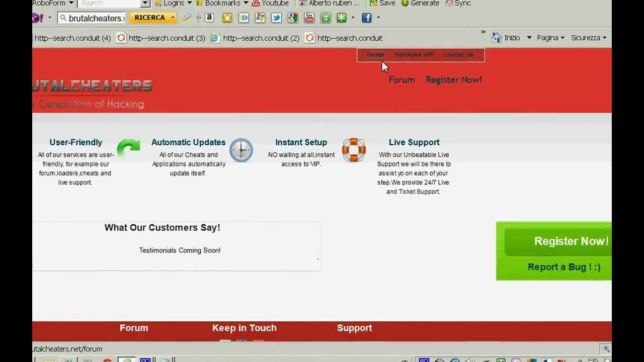The width and height of the screenshot is (644, 362).
Task: Open the Sicurezza menu
Action: (x=588, y=38)
